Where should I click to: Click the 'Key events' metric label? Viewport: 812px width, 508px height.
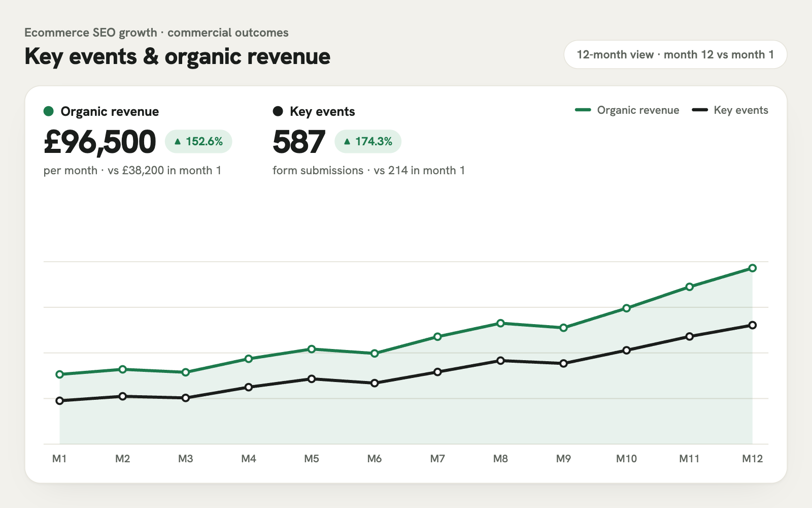322,111
